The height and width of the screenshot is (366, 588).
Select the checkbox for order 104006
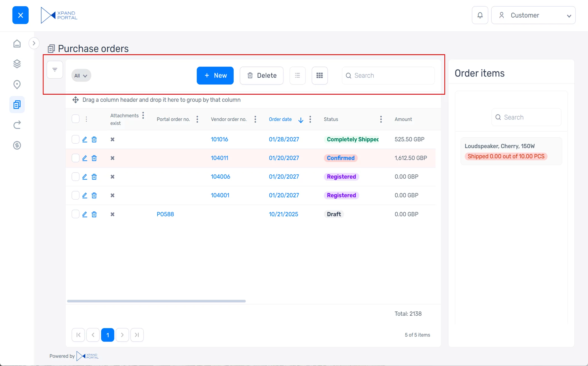[75, 177]
